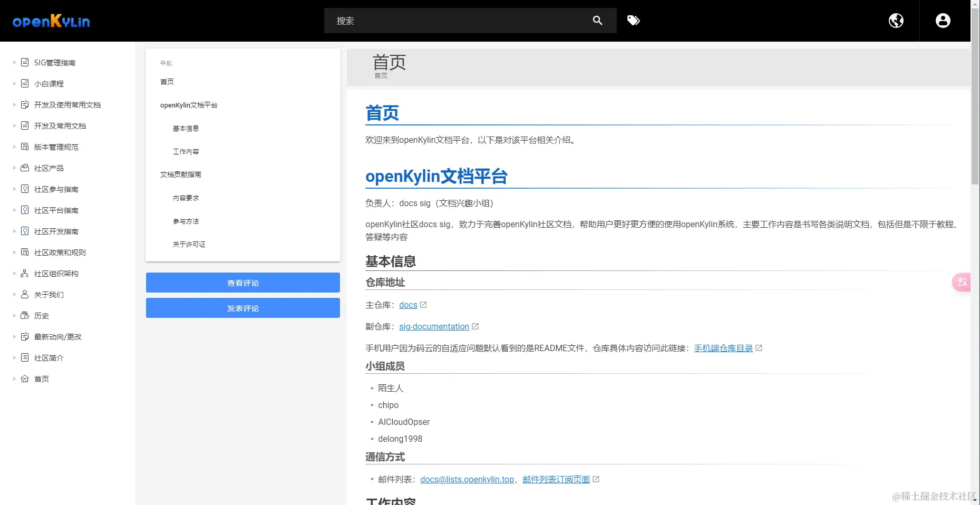Click the pink translate floating icon

coord(962,282)
